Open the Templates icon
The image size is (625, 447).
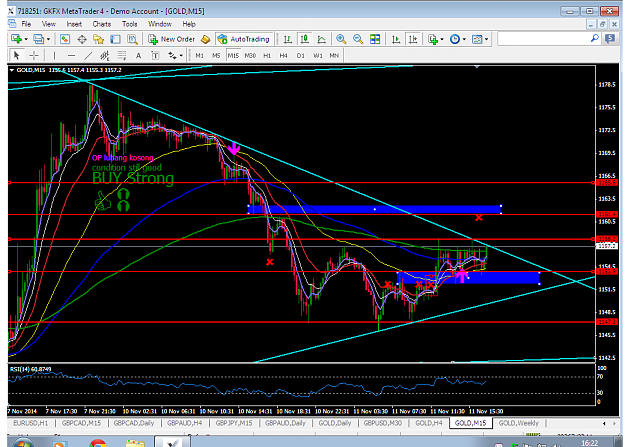pos(477,39)
